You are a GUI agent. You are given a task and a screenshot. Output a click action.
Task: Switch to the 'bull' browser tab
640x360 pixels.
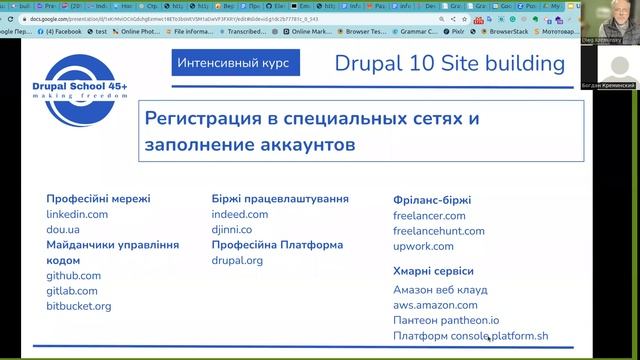click(21, 6)
